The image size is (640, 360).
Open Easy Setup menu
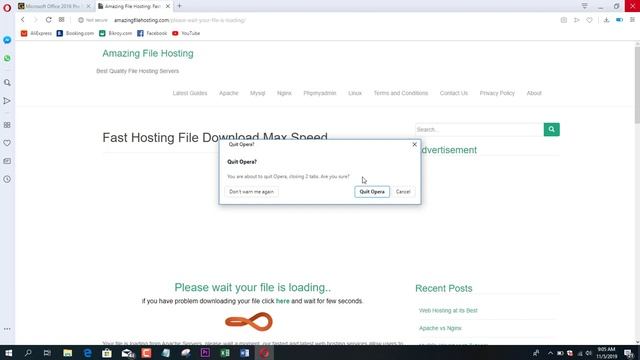[632, 20]
